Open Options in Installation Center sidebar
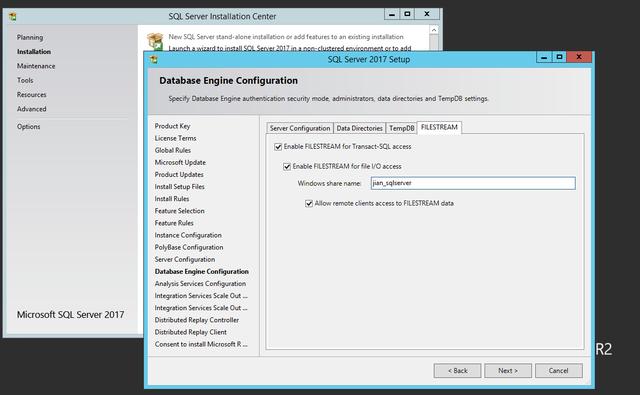This screenshot has width=640, height=395. (29, 126)
